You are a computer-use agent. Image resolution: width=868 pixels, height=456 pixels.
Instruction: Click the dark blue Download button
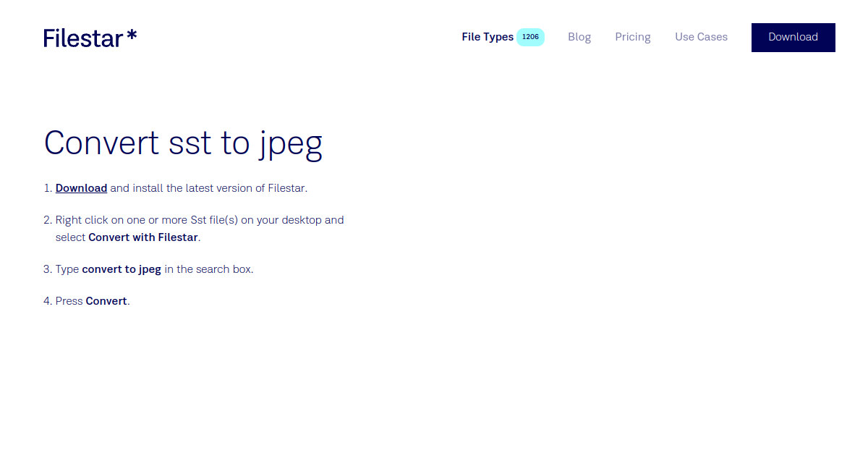point(793,38)
